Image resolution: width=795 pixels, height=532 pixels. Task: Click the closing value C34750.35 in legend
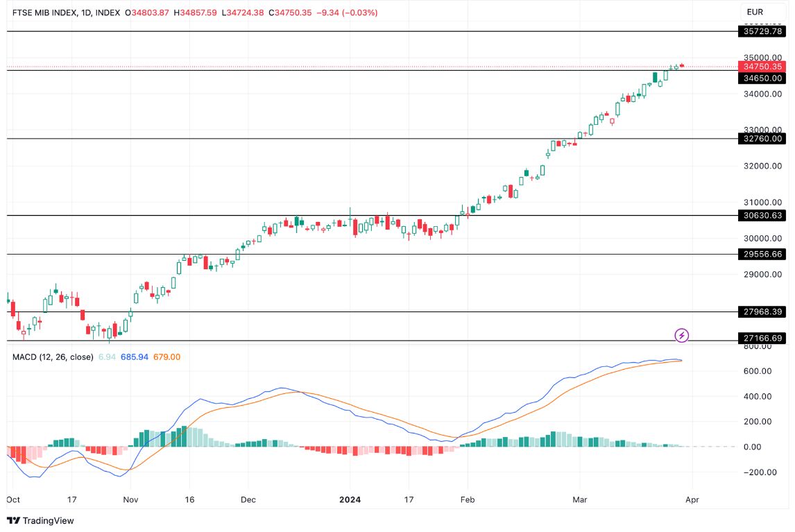[x=291, y=12]
